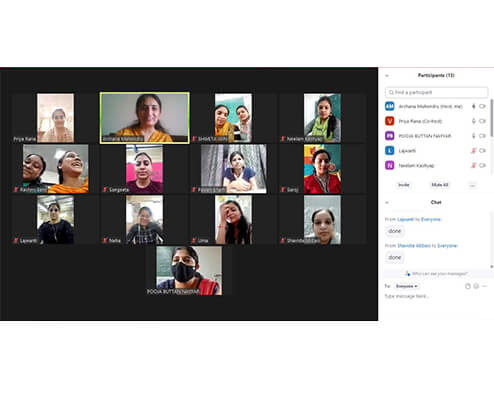Click the search icon in Find a participant

391,92
